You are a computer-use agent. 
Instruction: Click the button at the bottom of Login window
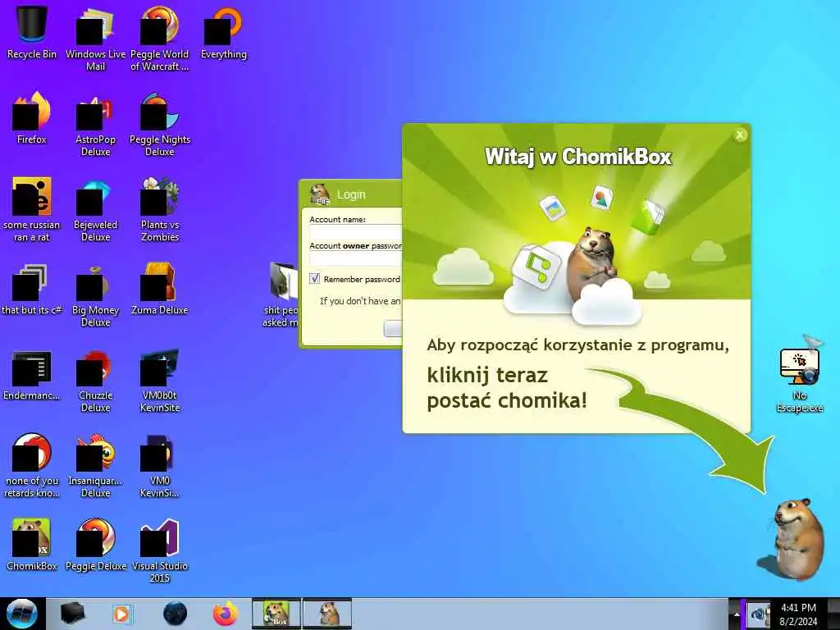[x=393, y=328]
